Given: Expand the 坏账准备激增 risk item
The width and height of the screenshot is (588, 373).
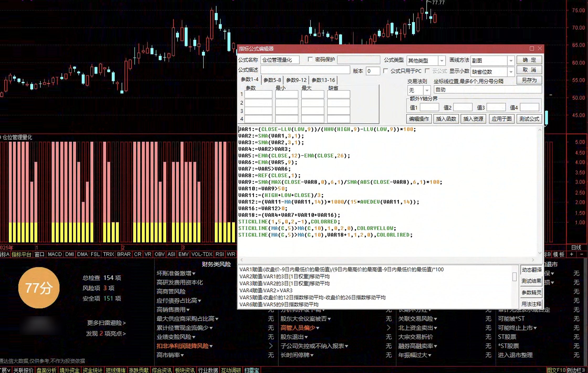Looking at the screenshot, I should point(194,273).
